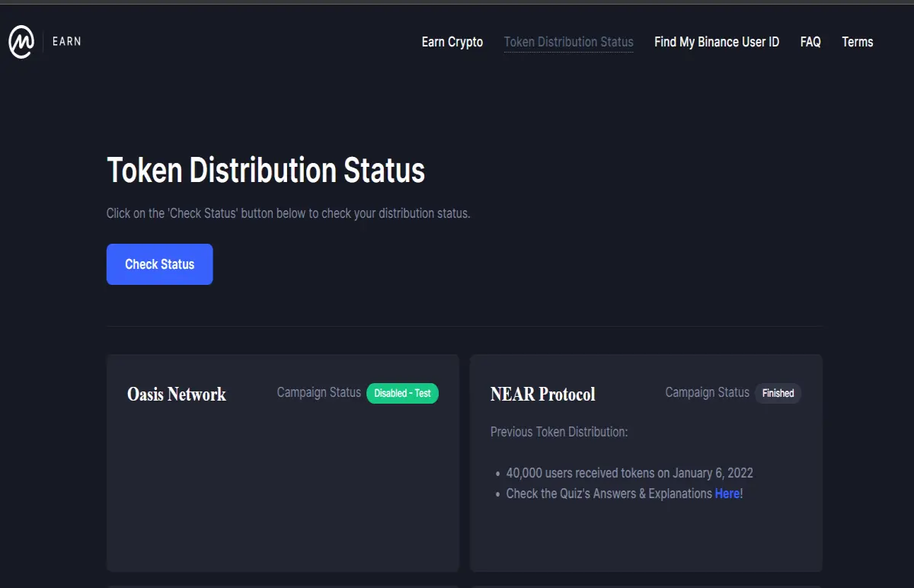Click the Oasis Network card title
The width and height of the screenshot is (914, 588).
[177, 394]
